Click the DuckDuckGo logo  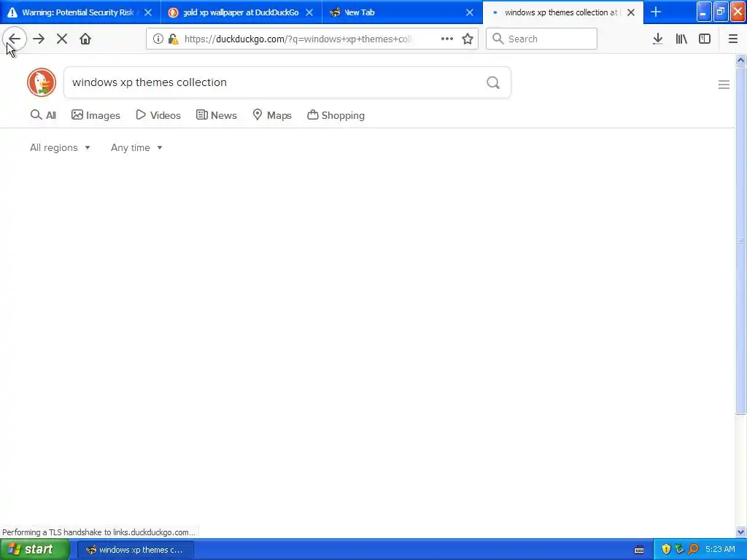(42, 82)
